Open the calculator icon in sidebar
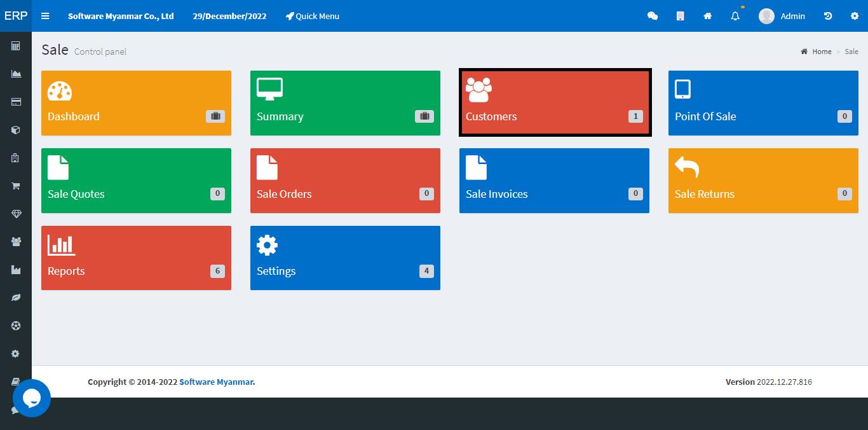Image resolution: width=868 pixels, height=430 pixels. pyautogui.click(x=16, y=46)
